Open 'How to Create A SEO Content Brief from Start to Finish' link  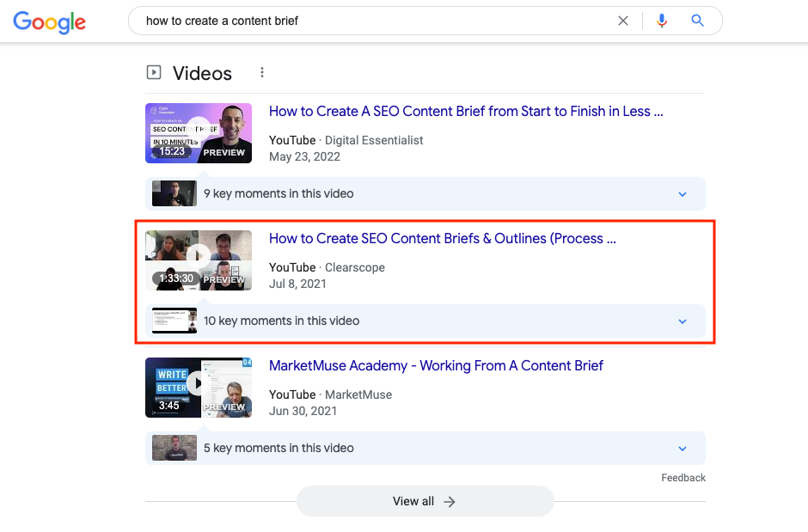(x=466, y=111)
